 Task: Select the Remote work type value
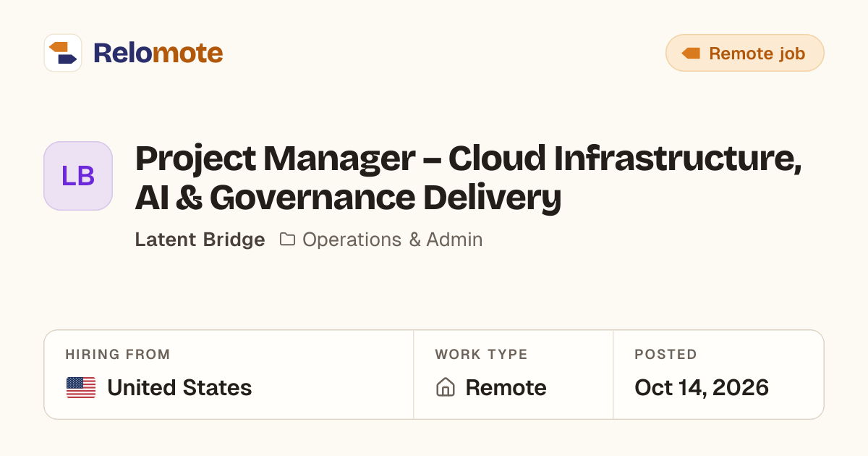click(506, 388)
